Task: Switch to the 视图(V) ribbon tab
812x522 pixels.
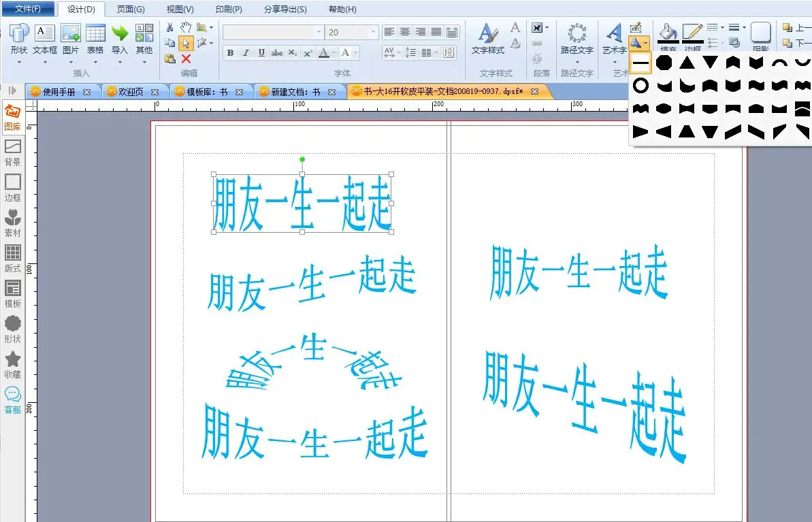Action: [180, 9]
